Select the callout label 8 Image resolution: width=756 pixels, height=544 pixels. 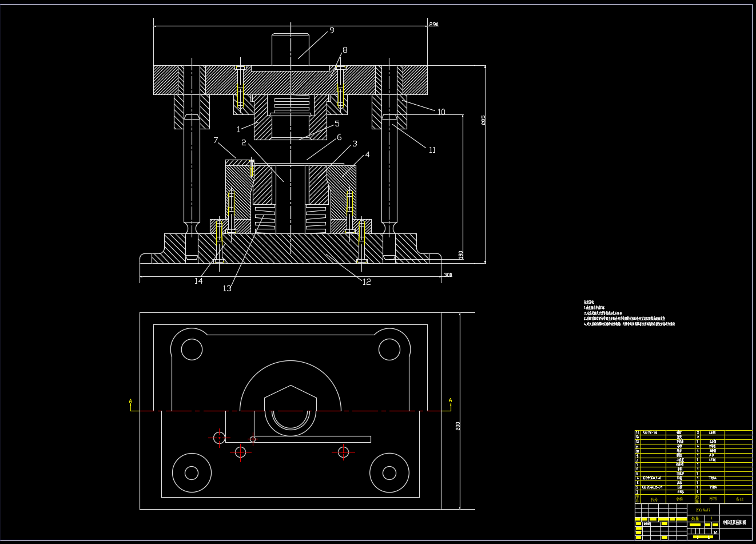tap(345, 50)
